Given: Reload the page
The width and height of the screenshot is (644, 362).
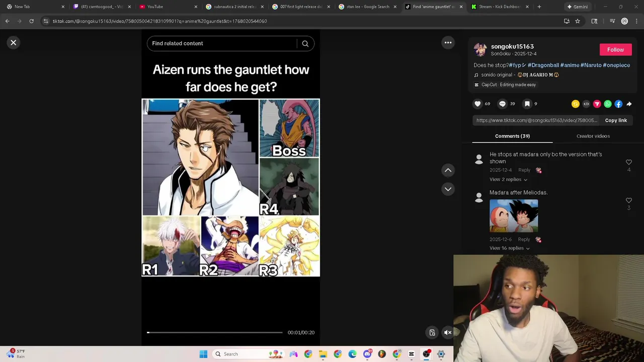Looking at the screenshot, I should coord(31,21).
